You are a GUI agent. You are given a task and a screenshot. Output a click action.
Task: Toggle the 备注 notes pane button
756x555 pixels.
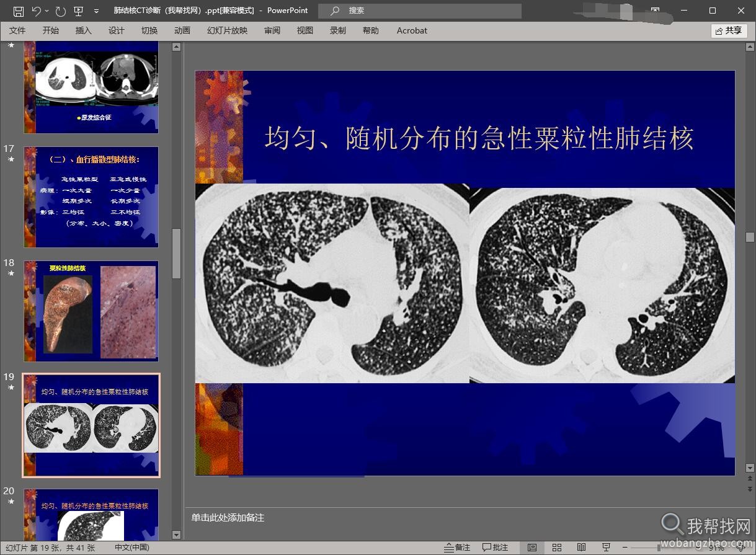[457, 548]
